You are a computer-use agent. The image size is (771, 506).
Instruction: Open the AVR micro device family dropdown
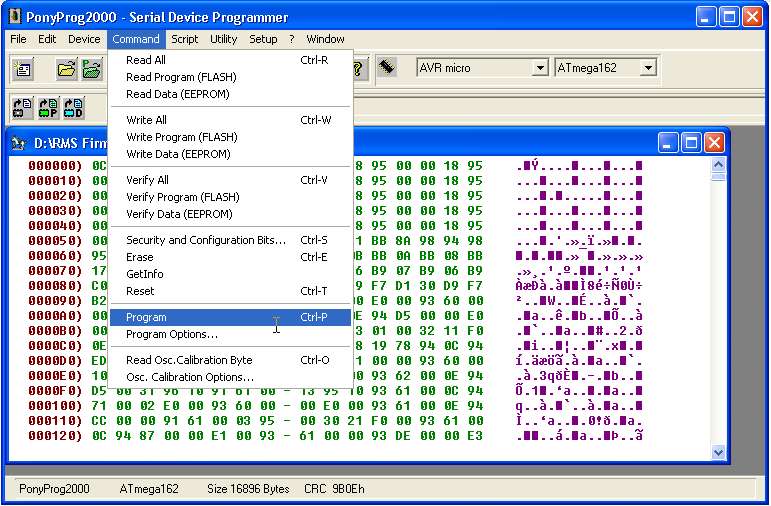540,68
